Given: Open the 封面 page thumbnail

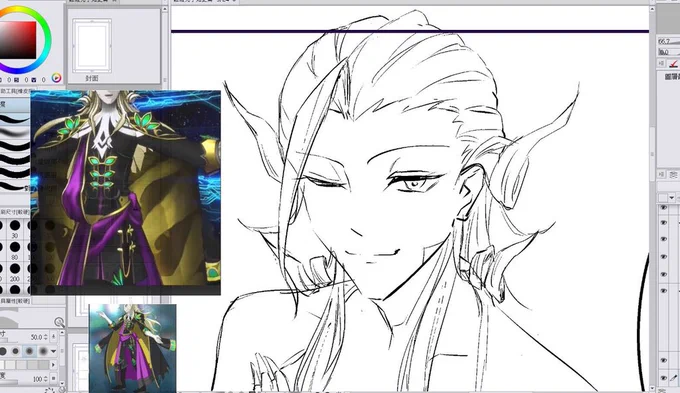Looking at the screenshot, I should [x=92, y=45].
